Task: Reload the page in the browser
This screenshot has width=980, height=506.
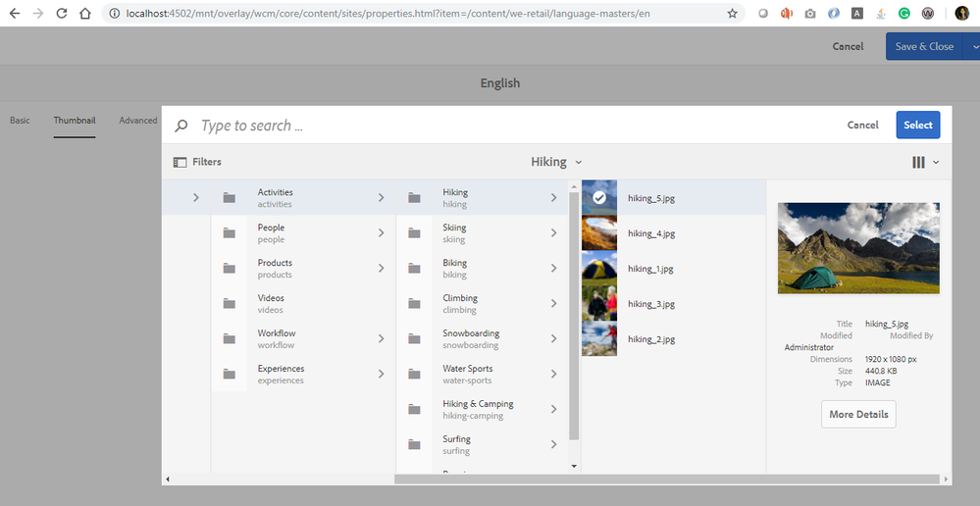Action: (61, 13)
